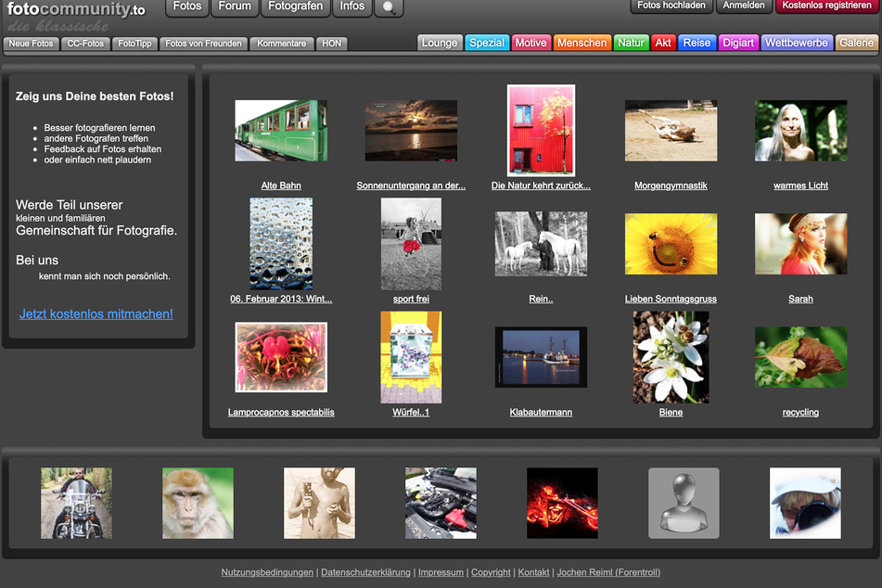The height and width of the screenshot is (588, 882).
Task: Open the FotoTipp tab
Action: [x=135, y=44]
